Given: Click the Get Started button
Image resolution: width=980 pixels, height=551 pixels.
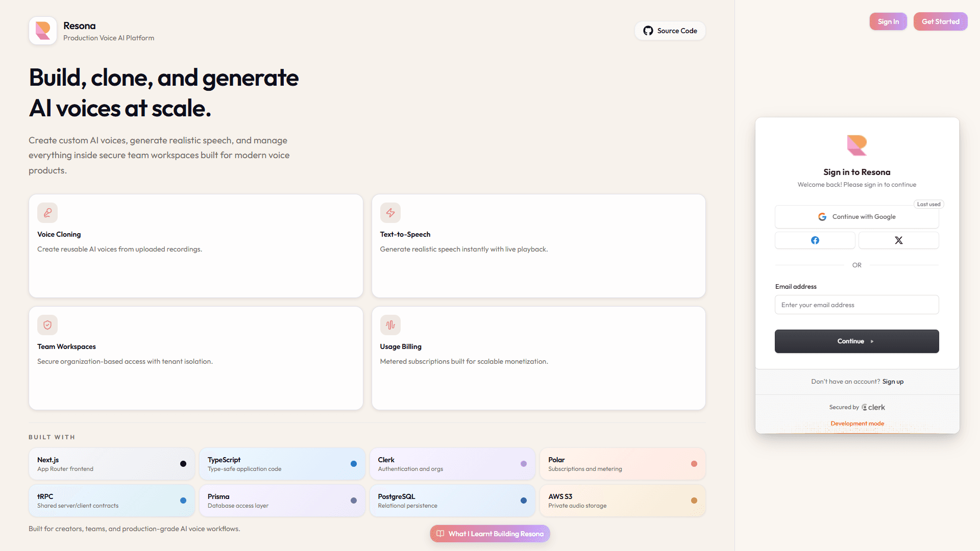Looking at the screenshot, I should (941, 21).
